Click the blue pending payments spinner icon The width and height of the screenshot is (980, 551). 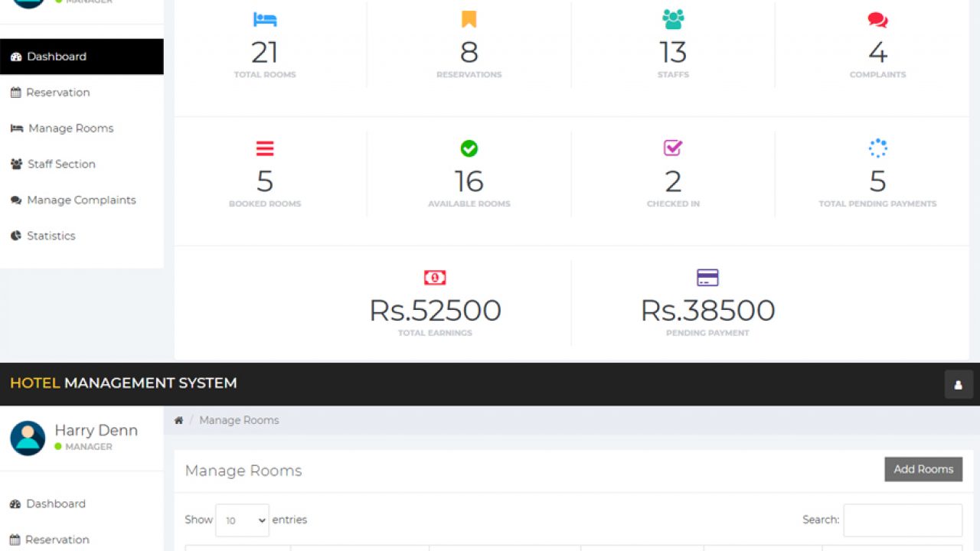coord(877,148)
